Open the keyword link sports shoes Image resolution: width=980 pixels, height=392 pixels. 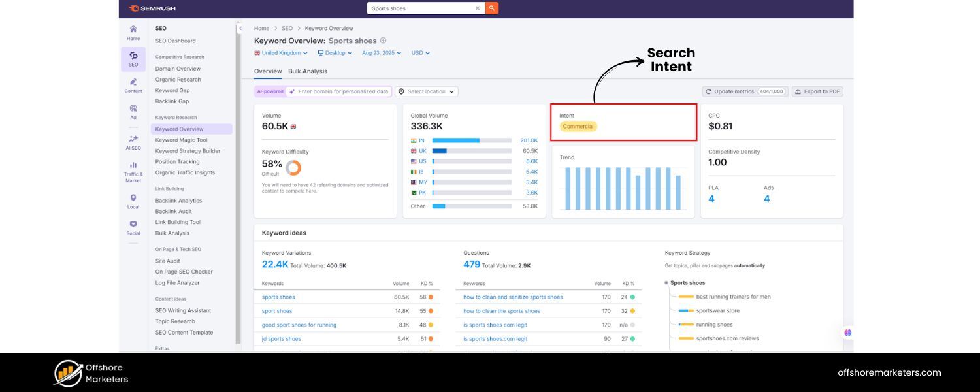coord(278,297)
